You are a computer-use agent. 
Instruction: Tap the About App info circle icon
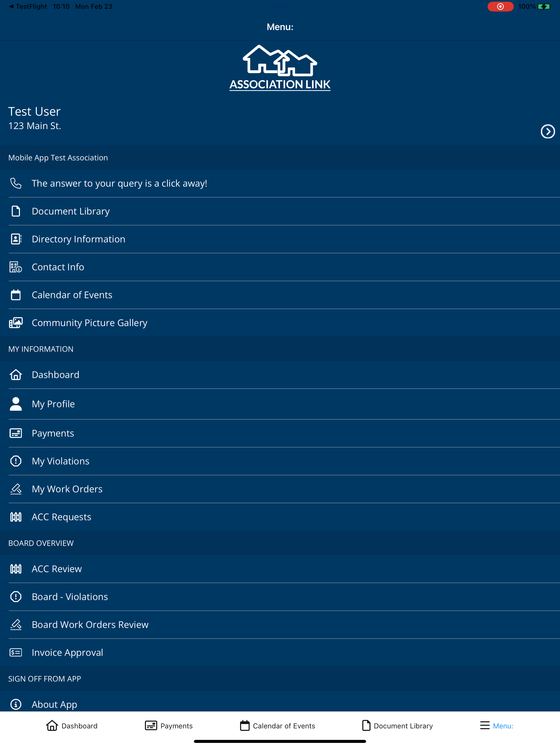pyautogui.click(x=16, y=704)
